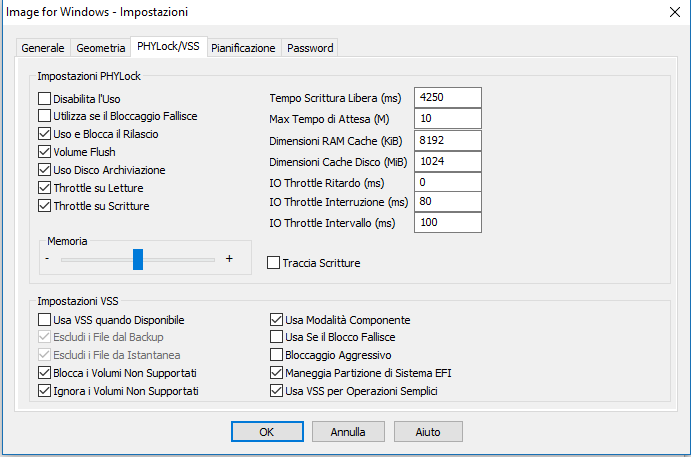Close the Impostazioni dialog
691x457 pixels.
pos(675,12)
